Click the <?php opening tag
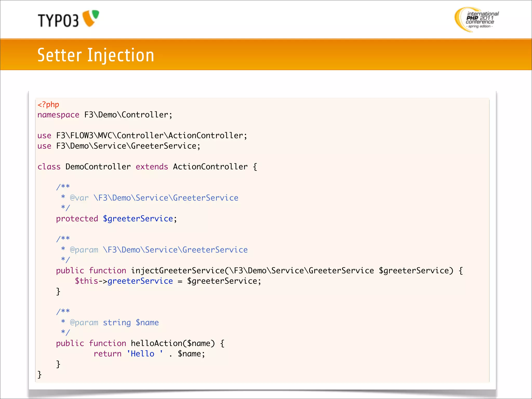532x399 pixels. [x=48, y=104]
